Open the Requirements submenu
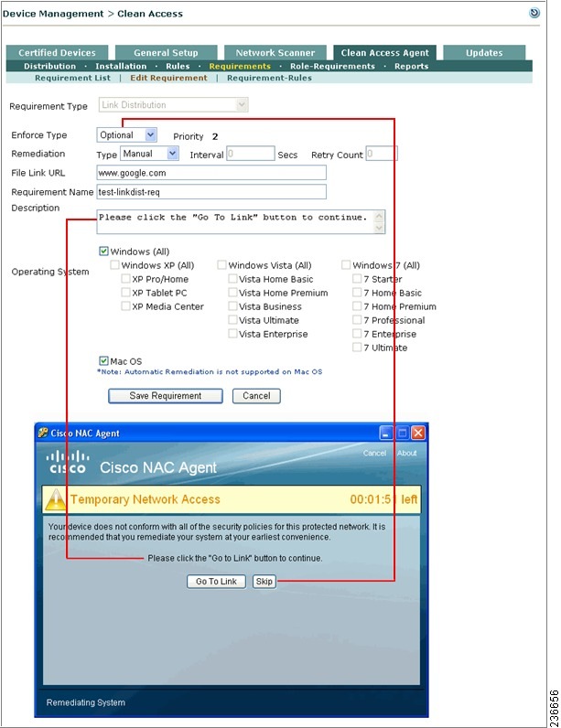Image resolution: width=561 pixels, height=728 pixels. point(240,66)
